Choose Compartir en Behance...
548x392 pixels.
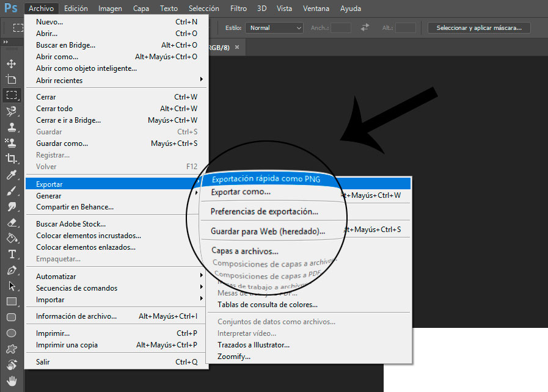coord(113,207)
